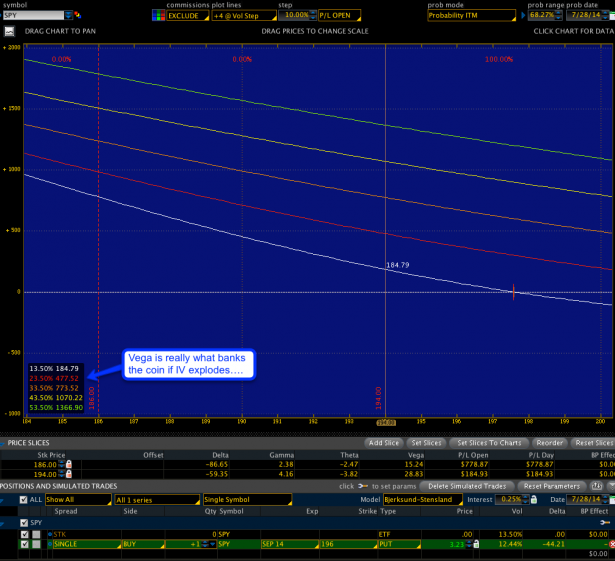
Task: Click the Set Slices To Charts button
Action: (x=491, y=442)
